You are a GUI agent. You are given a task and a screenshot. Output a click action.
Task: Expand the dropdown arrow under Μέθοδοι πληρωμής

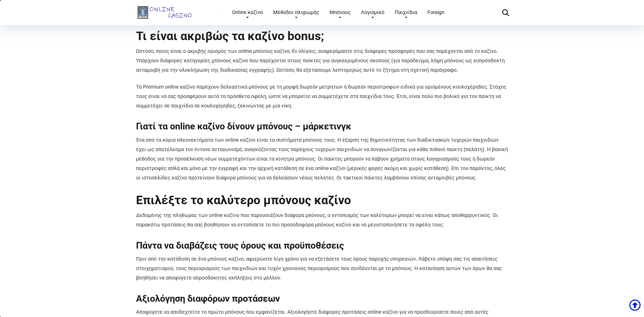tap(296, 18)
